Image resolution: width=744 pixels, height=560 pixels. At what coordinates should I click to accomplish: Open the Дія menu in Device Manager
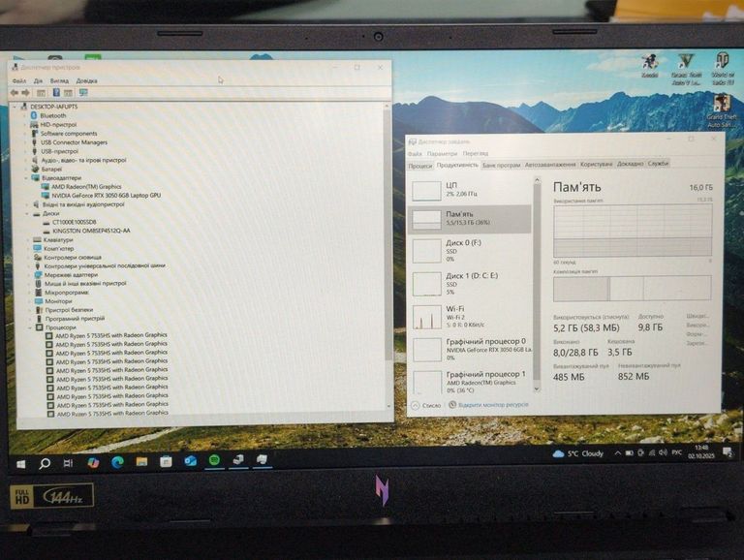pos(38,80)
